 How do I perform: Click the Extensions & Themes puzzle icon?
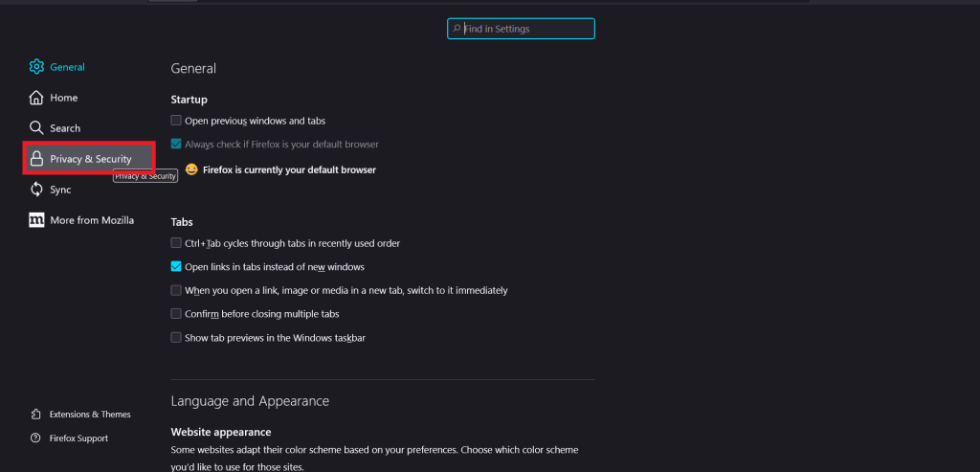click(x=35, y=414)
